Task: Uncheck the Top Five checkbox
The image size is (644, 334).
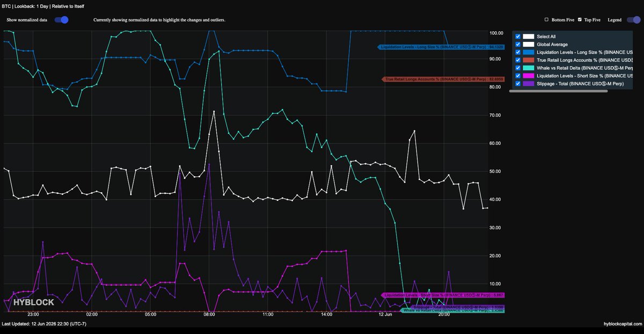Action: [580, 20]
